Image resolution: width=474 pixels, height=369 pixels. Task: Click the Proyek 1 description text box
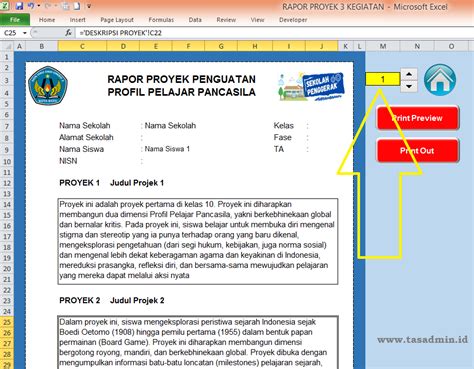tap(198, 241)
